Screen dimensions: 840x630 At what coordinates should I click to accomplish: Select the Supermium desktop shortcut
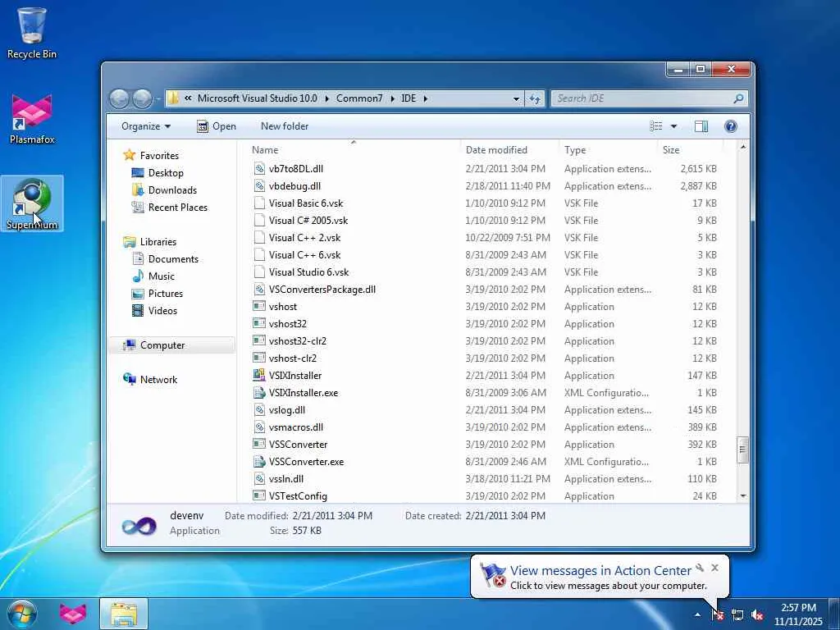pos(32,203)
